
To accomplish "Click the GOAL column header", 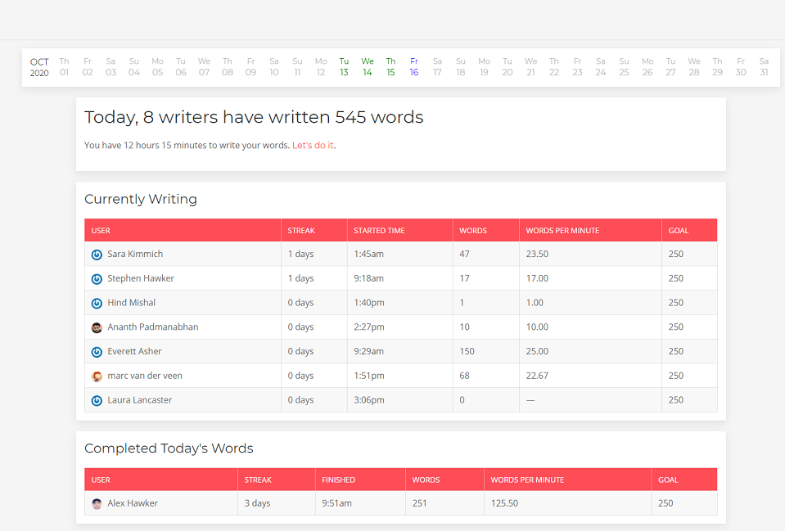I will click(678, 230).
